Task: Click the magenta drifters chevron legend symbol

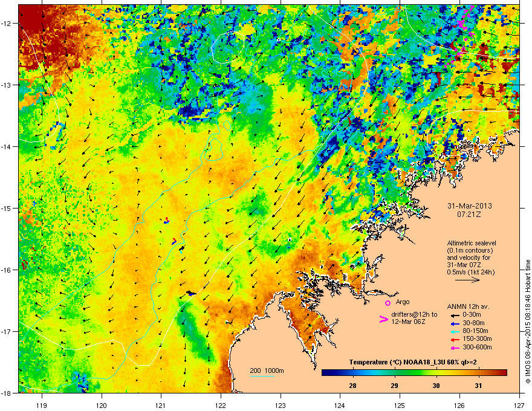Action: click(383, 319)
